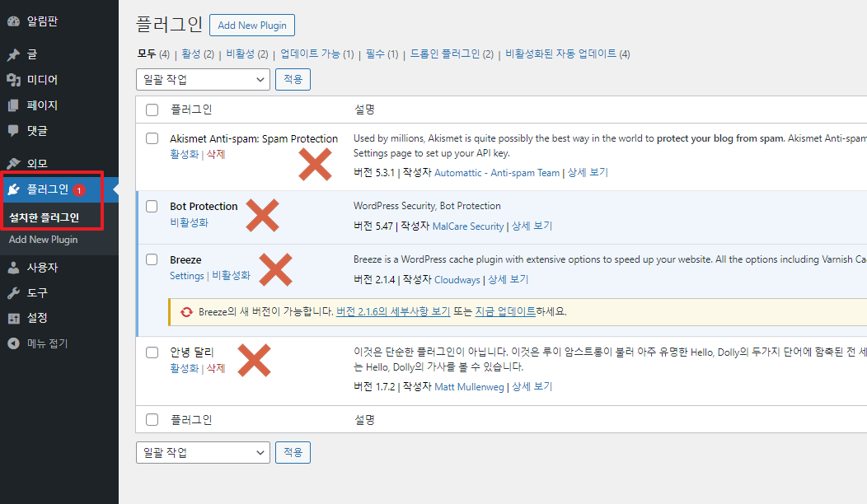Image resolution: width=867 pixels, height=504 pixels.
Task: Delete Akismet via 삭제 link
Action: pos(216,154)
